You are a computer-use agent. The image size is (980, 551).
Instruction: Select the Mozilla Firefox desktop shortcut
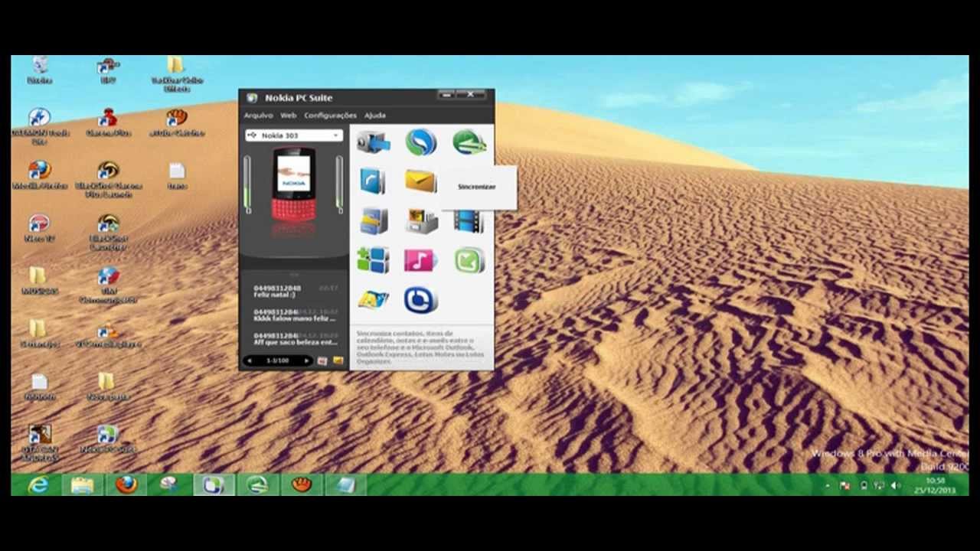pos(40,174)
